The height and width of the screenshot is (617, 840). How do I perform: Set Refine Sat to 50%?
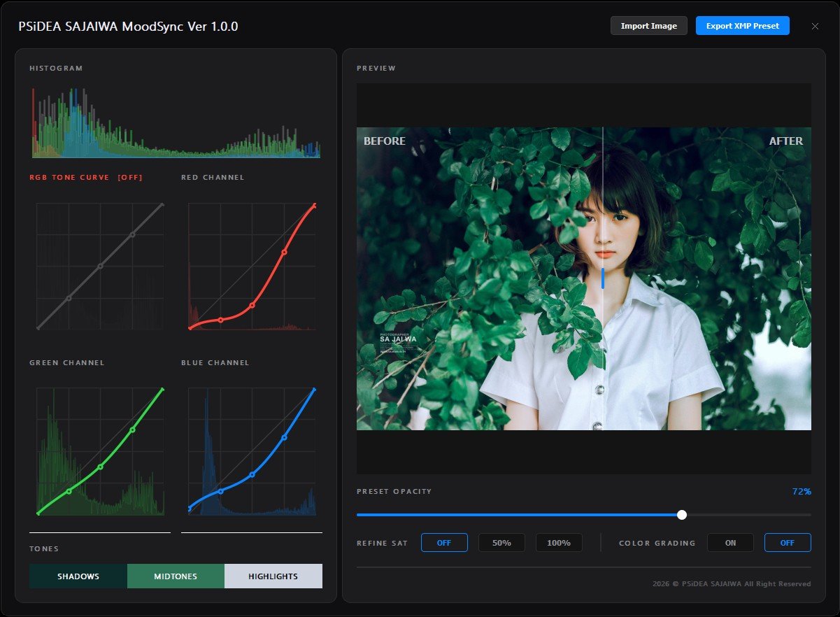coord(501,542)
